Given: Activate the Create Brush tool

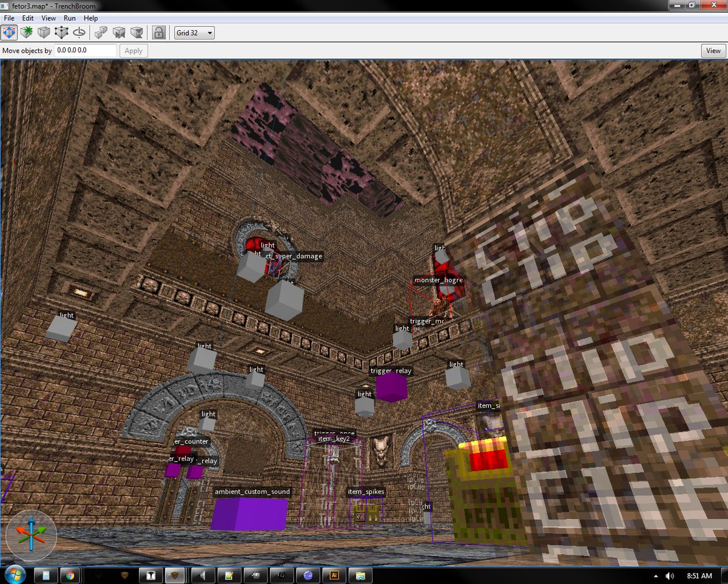Looking at the screenshot, I should click(27, 32).
